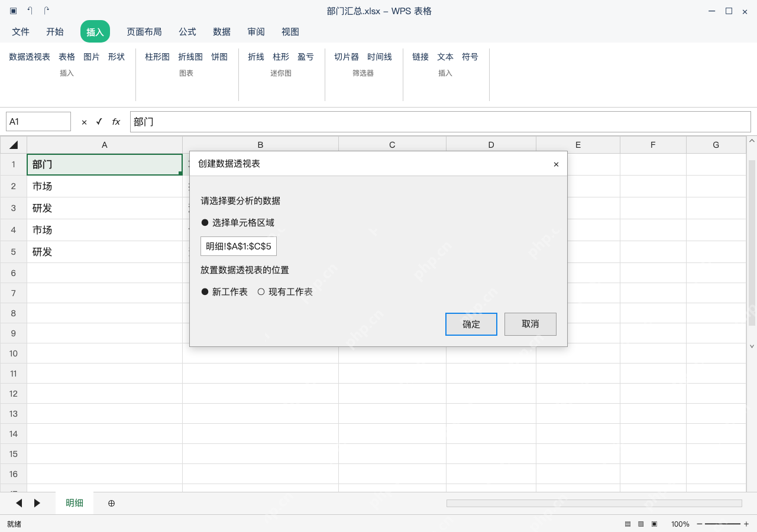The height and width of the screenshot is (532, 757).
Task: Insert a 数据透视表 from the ribbon
Action: 30,57
